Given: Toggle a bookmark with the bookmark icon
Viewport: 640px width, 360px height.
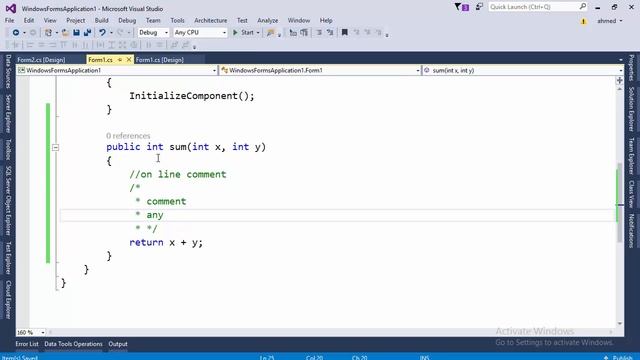Looking at the screenshot, I should [x=344, y=33].
